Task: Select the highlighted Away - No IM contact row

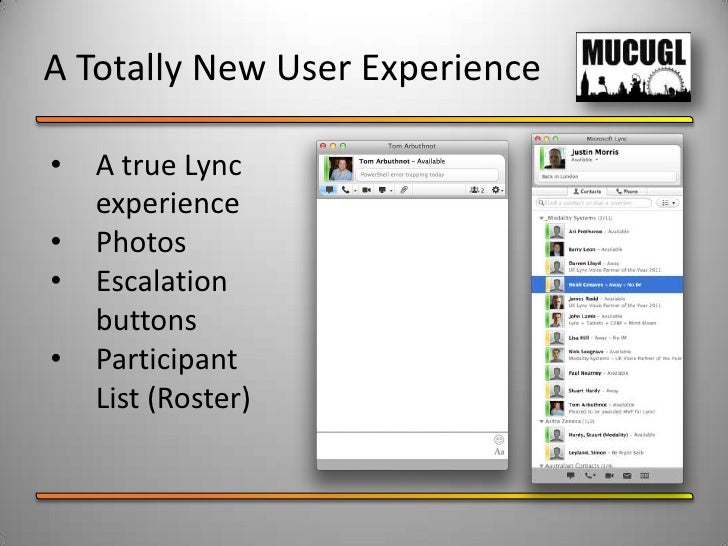Action: [x=607, y=285]
